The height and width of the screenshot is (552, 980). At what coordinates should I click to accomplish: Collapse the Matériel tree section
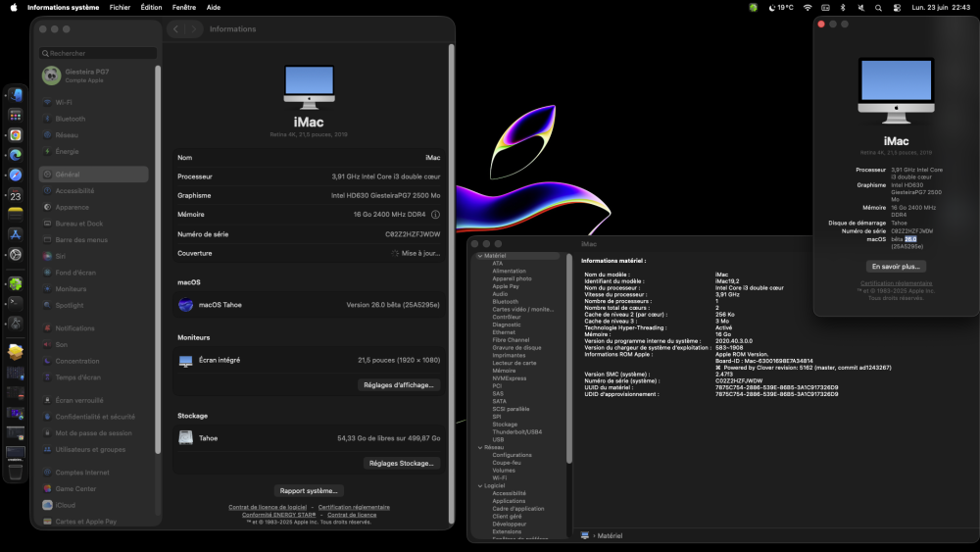[480, 256]
